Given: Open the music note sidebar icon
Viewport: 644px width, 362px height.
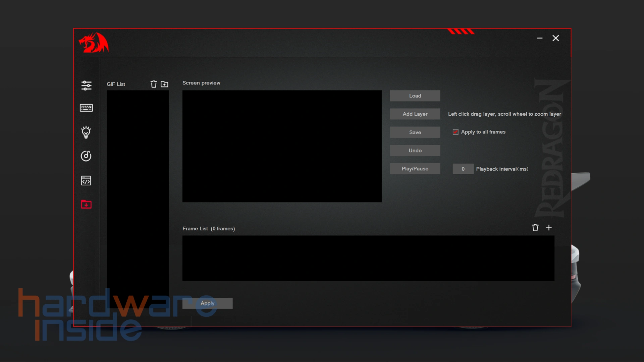Looking at the screenshot, I should click(86, 156).
